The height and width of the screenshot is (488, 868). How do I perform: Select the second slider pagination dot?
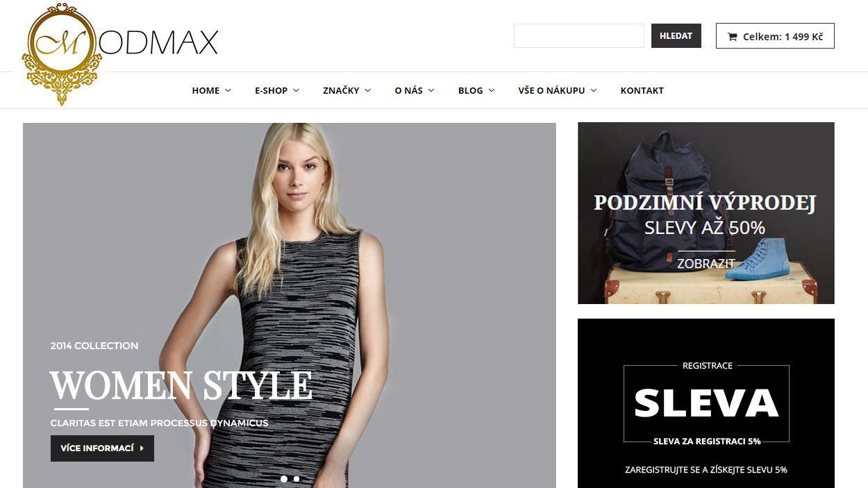click(297, 479)
